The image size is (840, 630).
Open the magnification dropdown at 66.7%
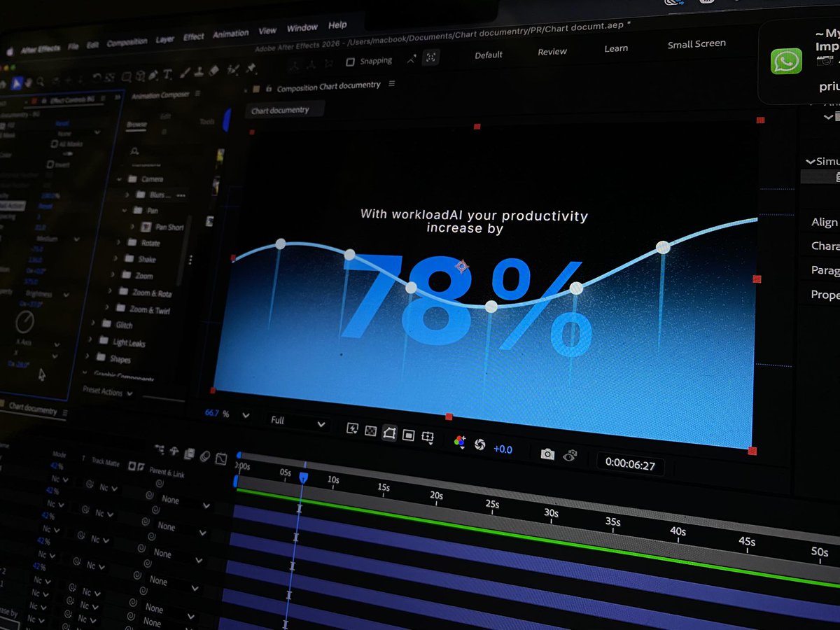pyautogui.click(x=245, y=415)
